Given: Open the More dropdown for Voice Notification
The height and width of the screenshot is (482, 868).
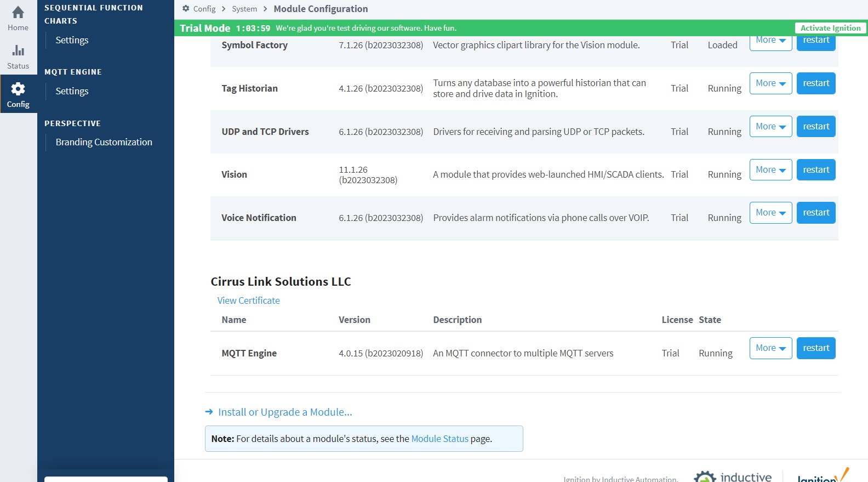Looking at the screenshot, I should point(770,213).
